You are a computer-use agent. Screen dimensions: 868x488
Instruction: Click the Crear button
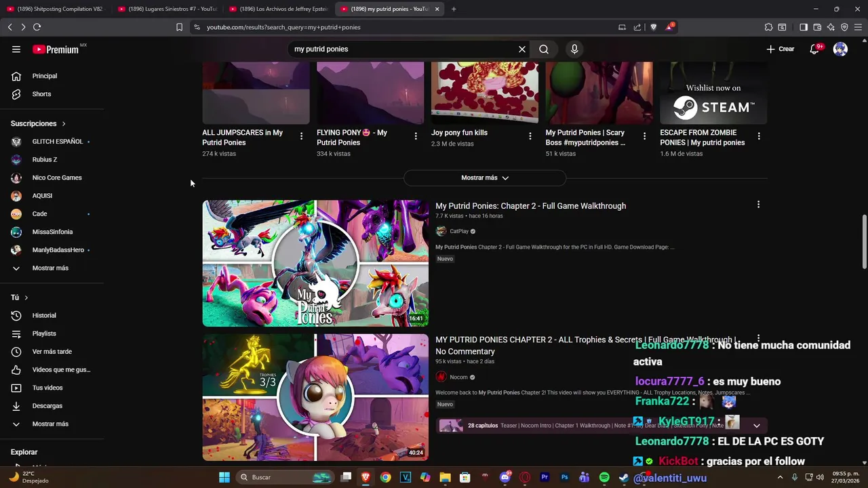781,49
